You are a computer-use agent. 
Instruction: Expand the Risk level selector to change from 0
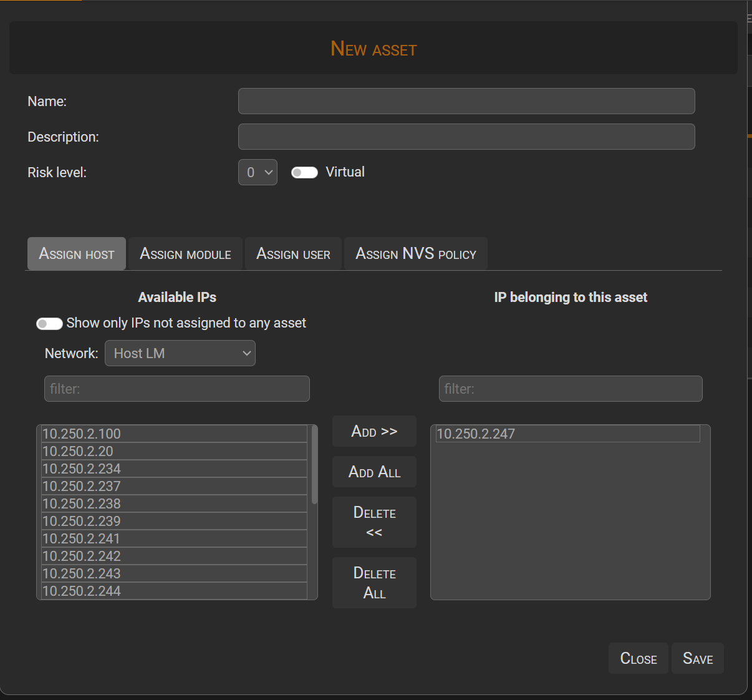(258, 172)
